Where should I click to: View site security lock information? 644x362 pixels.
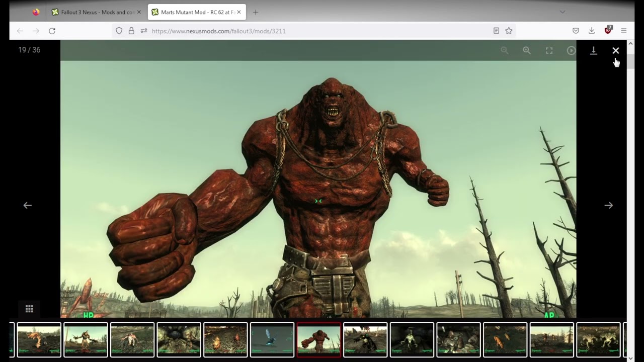pyautogui.click(x=131, y=31)
